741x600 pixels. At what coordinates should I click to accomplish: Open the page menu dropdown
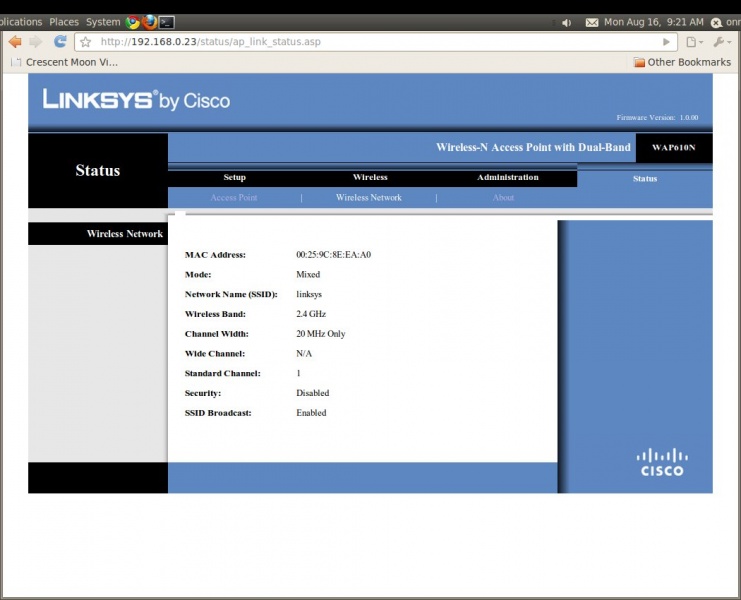point(694,42)
